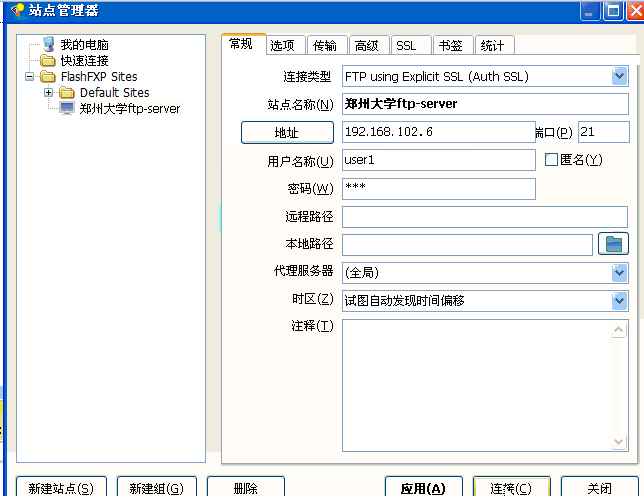This screenshot has height=500, width=644.
Task: Click the 站点名称 site name field
Action: [485, 104]
